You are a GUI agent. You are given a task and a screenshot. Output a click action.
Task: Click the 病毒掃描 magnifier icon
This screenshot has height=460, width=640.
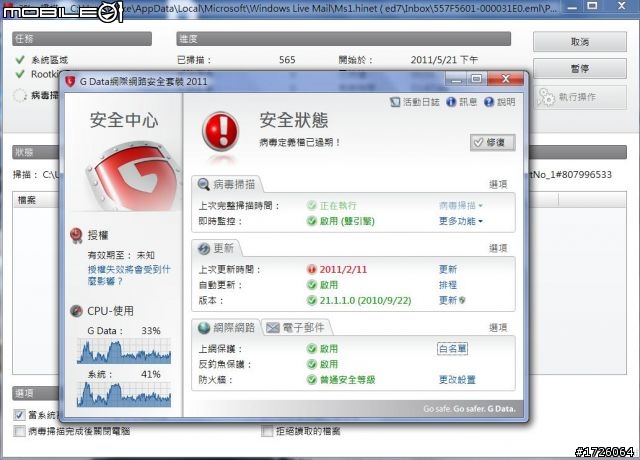tap(203, 184)
